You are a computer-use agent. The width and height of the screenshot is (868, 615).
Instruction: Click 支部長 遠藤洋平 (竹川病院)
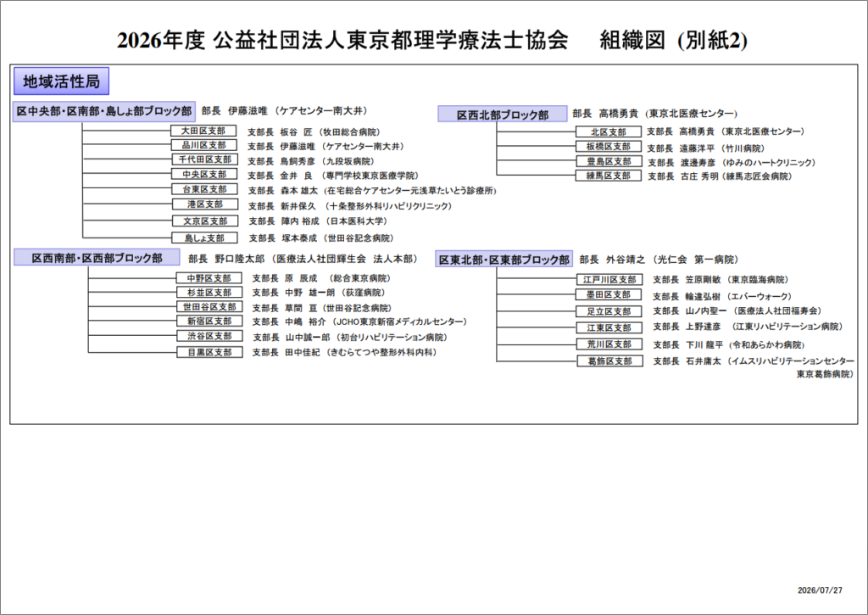coord(706,148)
